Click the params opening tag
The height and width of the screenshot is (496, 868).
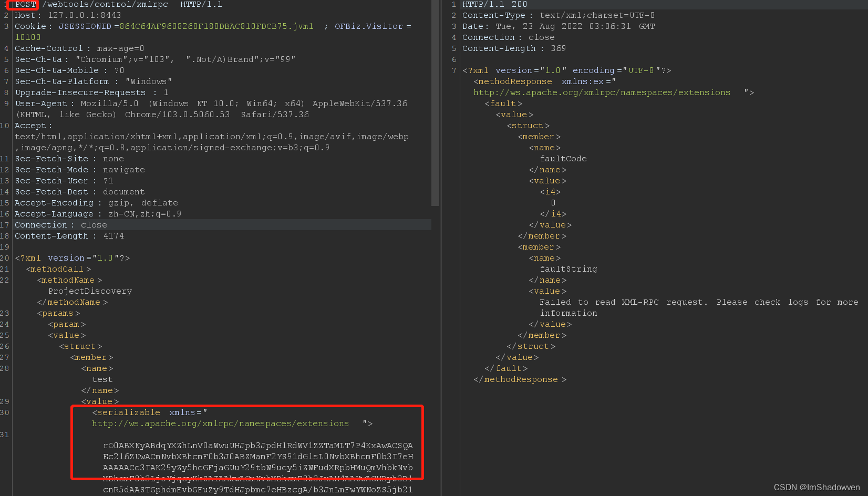point(59,313)
